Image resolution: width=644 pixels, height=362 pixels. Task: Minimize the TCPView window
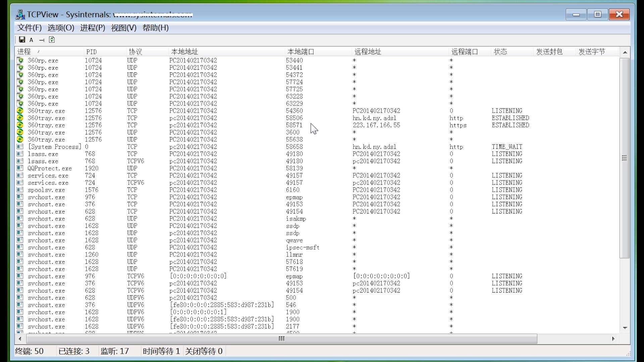(x=576, y=14)
